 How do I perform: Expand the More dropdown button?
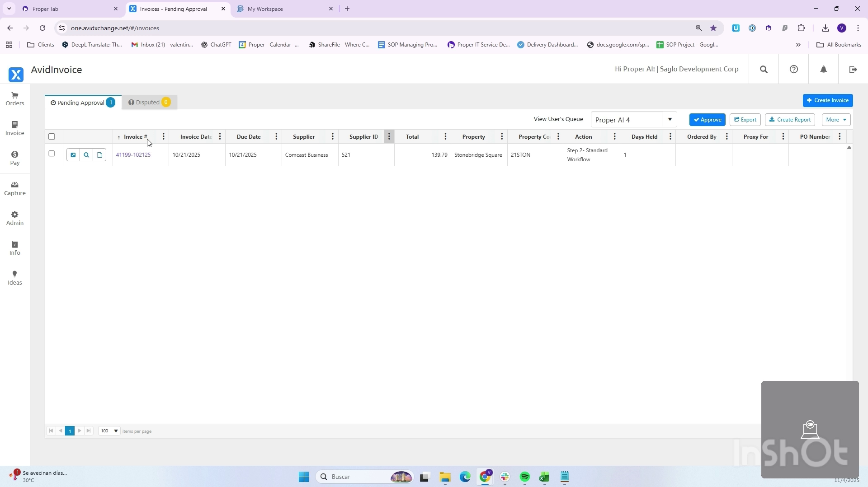coord(836,120)
